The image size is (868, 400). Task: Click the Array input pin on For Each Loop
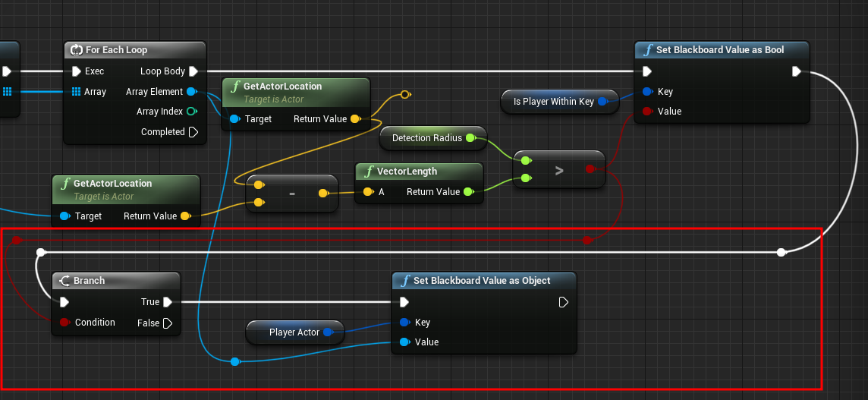pos(77,91)
